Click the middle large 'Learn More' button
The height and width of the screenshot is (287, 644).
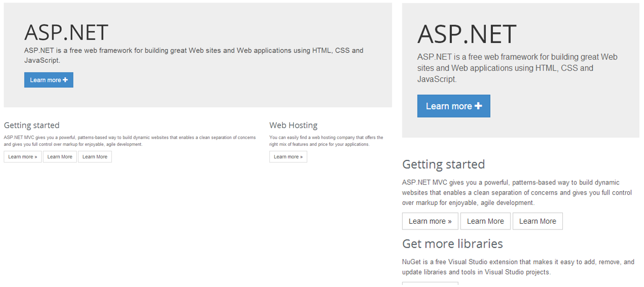click(485, 221)
